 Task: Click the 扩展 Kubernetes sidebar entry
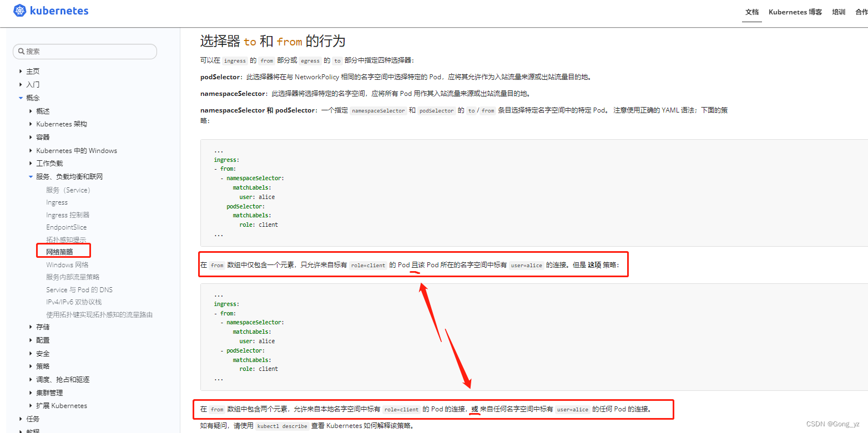[x=62, y=406]
